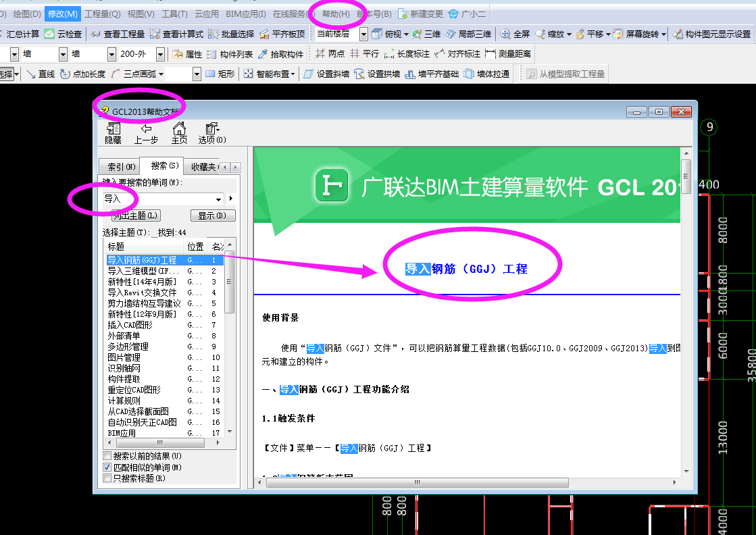Enable 只搜索标题 checkbox
Viewport: 756px width, 535px height.
click(x=107, y=478)
